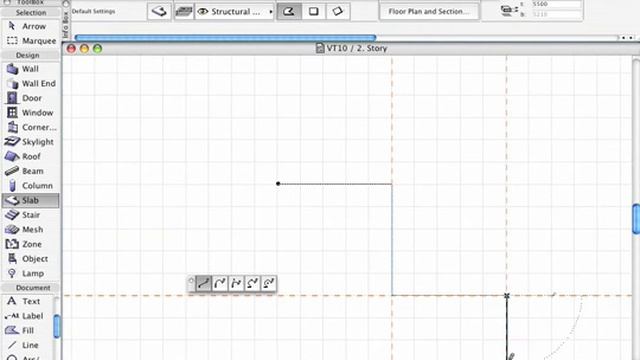Choose the third pet palette segment option
This screenshot has height=360, width=640.
coord(236,283)
